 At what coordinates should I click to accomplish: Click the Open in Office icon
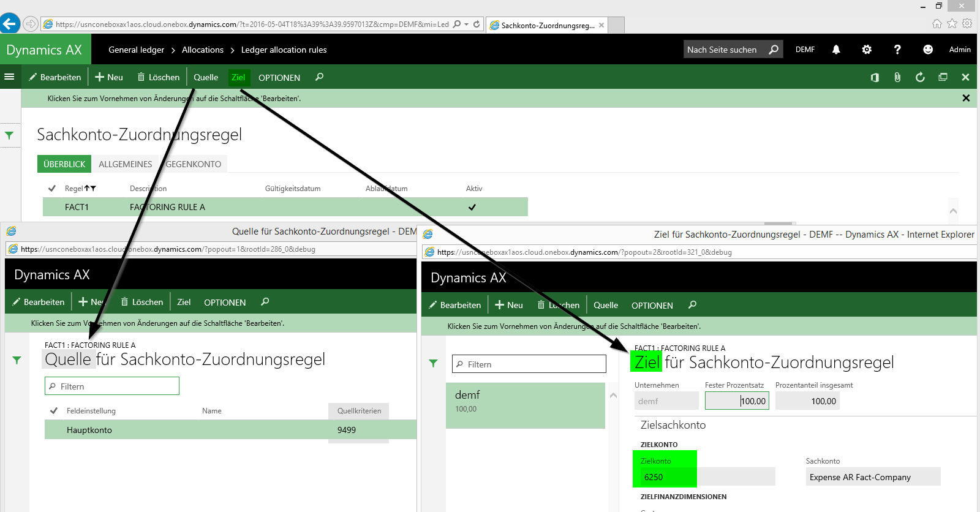(x=875, y=77)
